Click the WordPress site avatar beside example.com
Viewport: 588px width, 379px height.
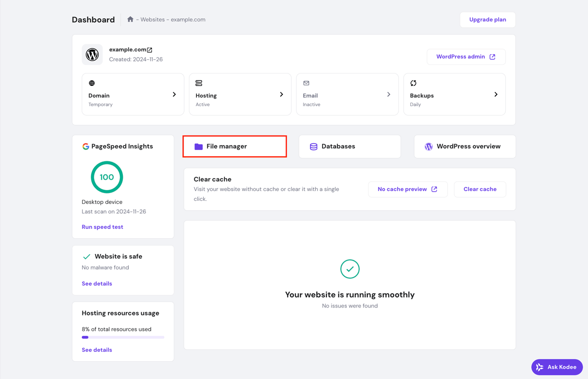pos(92,54)
